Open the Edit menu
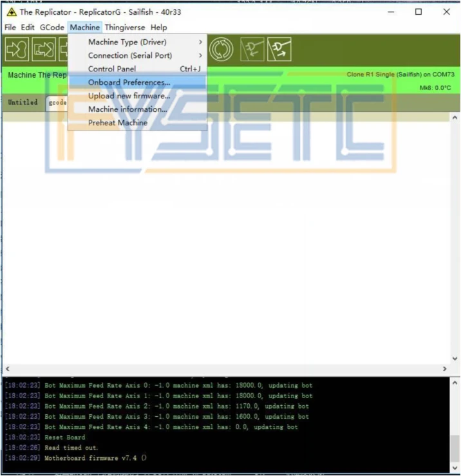The height and width of the screenshot is (476, 461). tap(28, 27)
